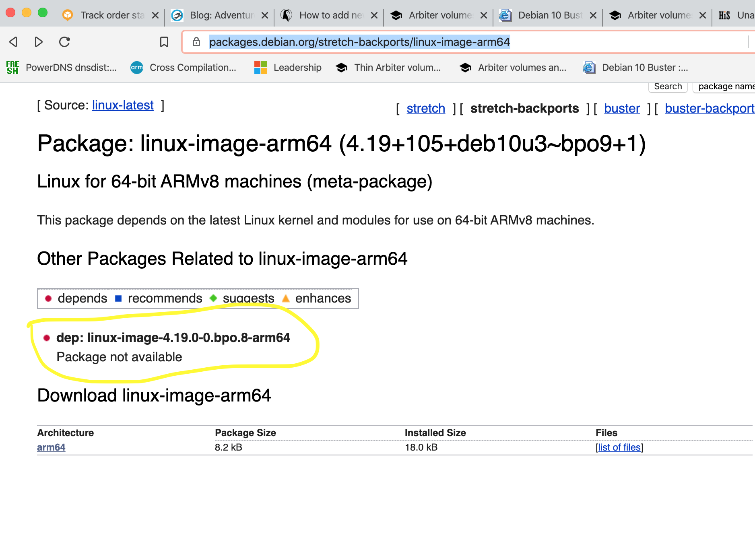Reload the current page

[x=64, y=42]
